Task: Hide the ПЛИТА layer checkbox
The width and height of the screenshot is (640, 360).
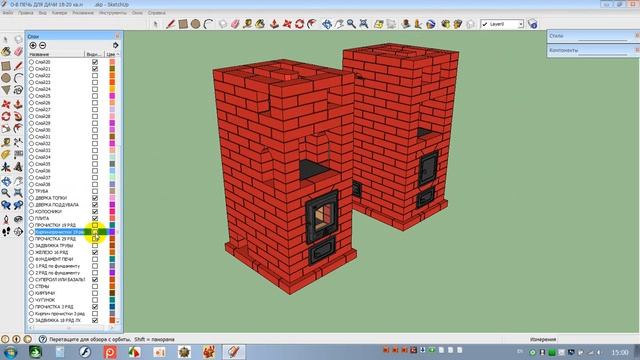Action: point(95,218)
